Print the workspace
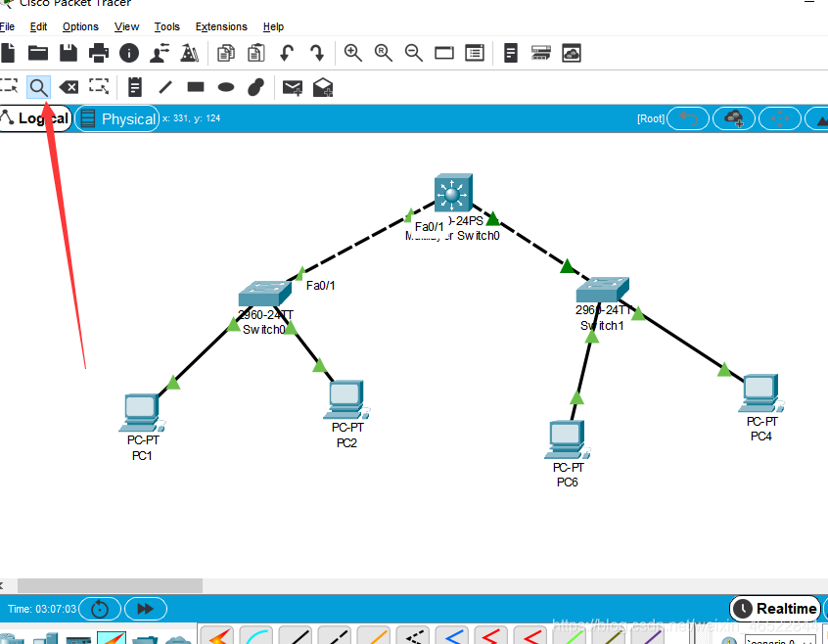The image size is (828, 644). [99, 53]
